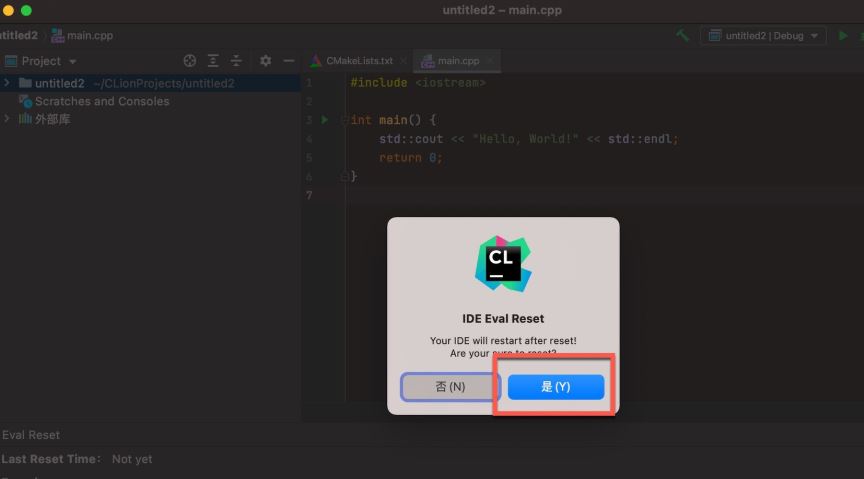Click main.cpp in the breadcrumb bar
This screenshot has width=864, height=479.
(89, 35)
